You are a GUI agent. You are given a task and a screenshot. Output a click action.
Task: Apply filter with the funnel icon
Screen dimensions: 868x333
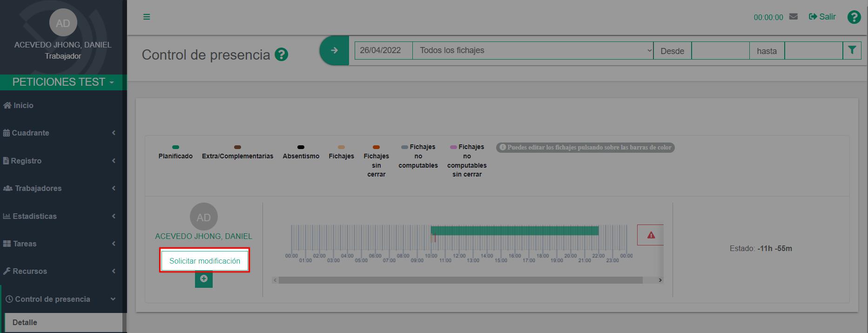coord(852,50)
